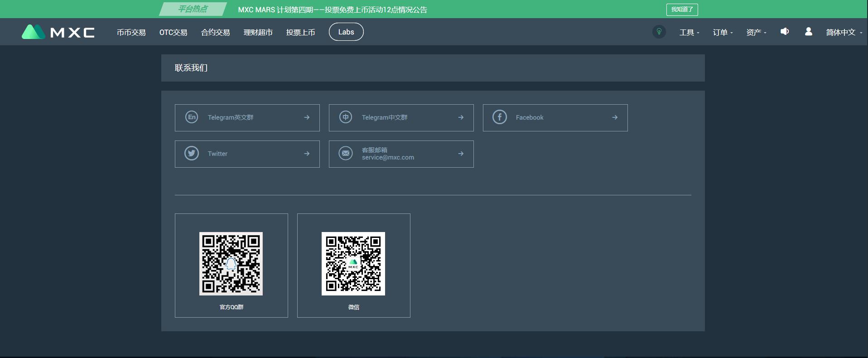Click the Twitter bird icon
This screenshot has height=358, width=868.
[x=192, y=153]
